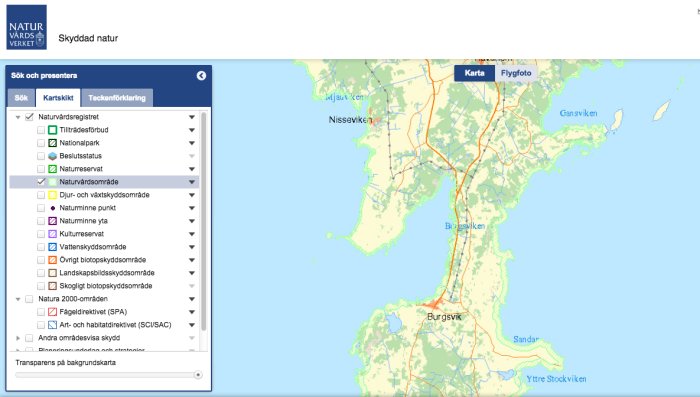Image resolution: width=700 pixels, height=397 pixels.
Task: Click the Vattenskyddsområde blue icon
Action: pyautogui.click(x=52, y=247)
